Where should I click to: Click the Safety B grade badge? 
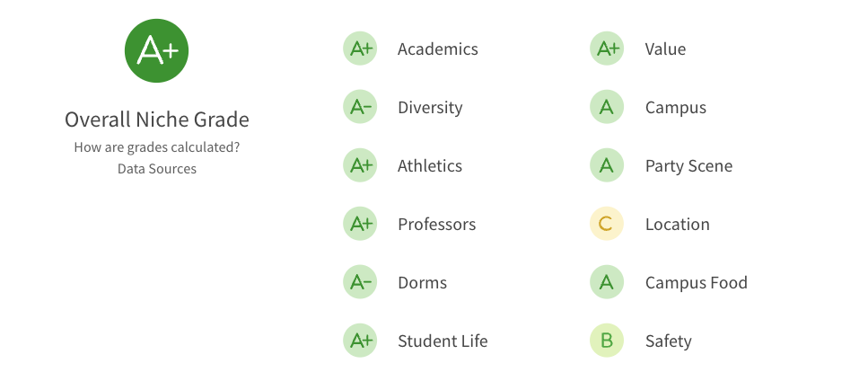point(607,341)
